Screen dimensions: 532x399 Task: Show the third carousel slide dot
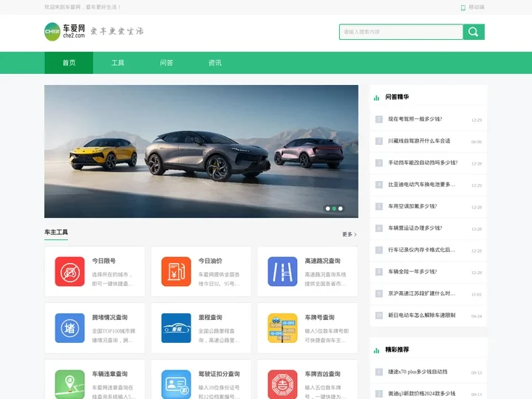pos(341,208)
